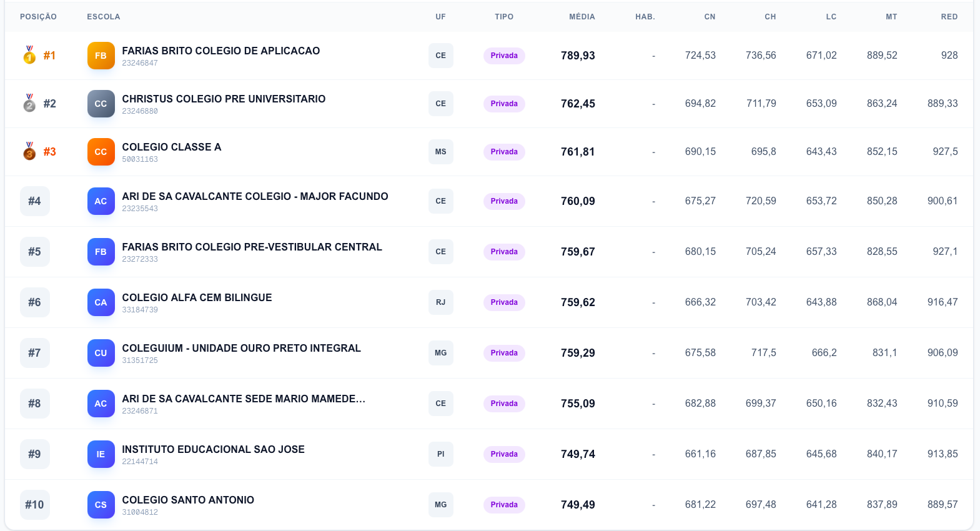Screen dimensions: 980x531
Task: Open ARI DE SA CAVALCANTE MAJOR FACUNDO link
Action: (x=255, y=196)
